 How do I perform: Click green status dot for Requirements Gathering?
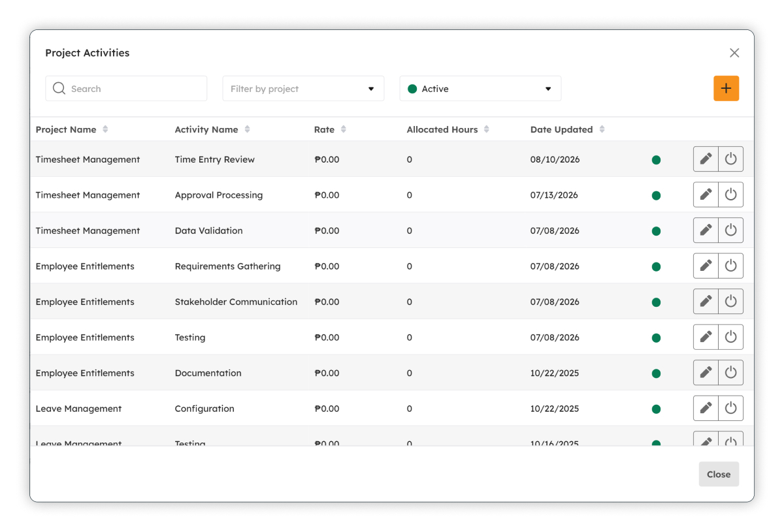tap(656, 266)
